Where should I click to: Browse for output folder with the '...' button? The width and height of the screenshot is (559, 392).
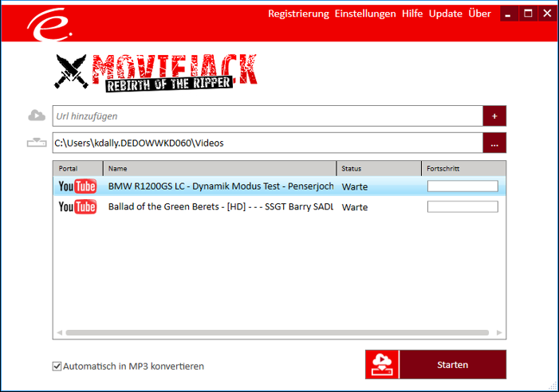tap(494, 143)
